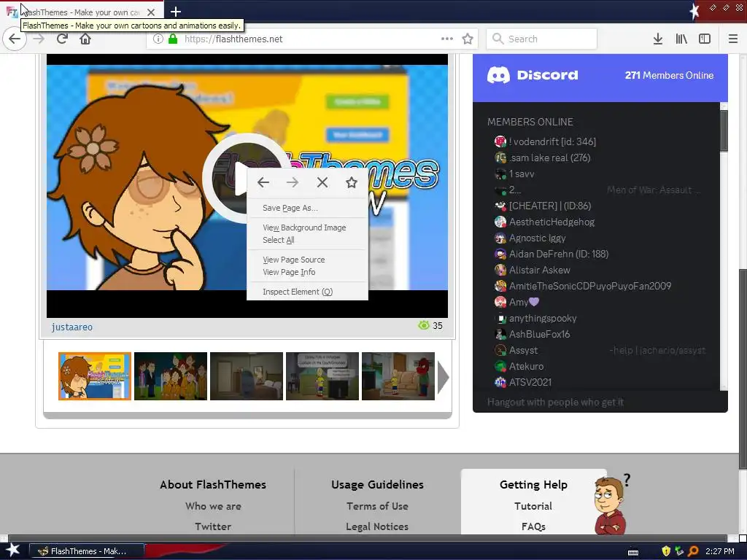
Task: Open the justaareo author link
Action: (72, 327)
